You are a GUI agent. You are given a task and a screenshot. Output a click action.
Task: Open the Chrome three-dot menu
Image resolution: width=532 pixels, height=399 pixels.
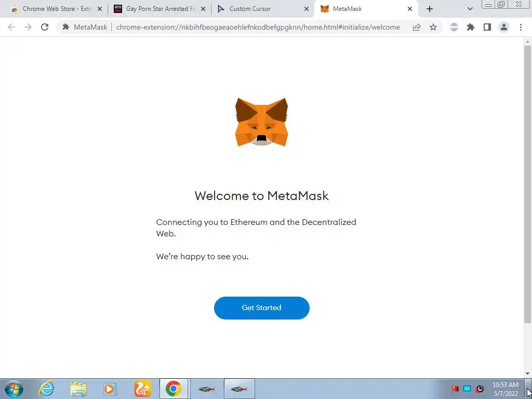[521, 27]
